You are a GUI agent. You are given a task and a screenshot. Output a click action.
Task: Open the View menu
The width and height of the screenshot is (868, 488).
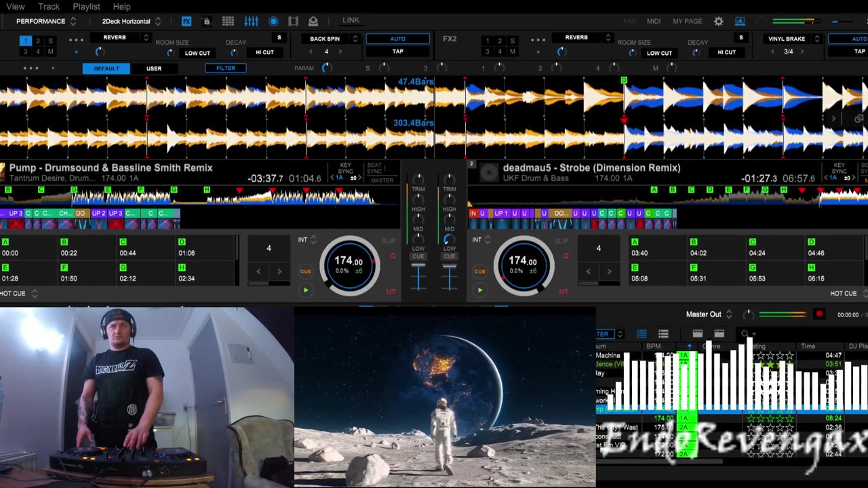click(x=15, y=7)
